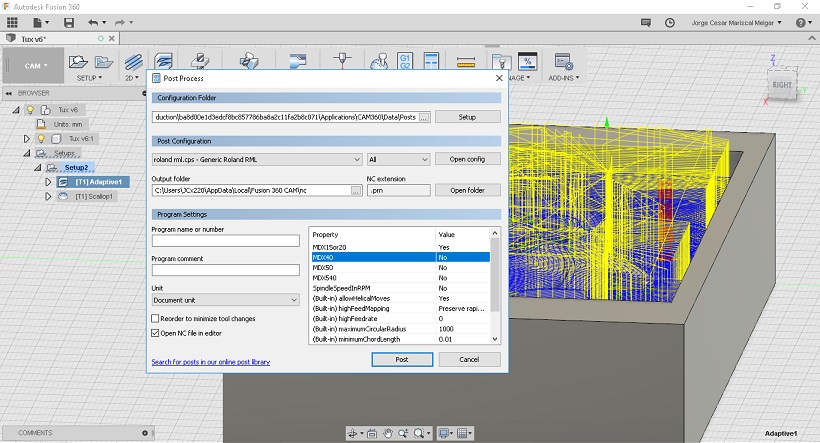
Task: Click the Program name or number field
Action: point(225,241)
